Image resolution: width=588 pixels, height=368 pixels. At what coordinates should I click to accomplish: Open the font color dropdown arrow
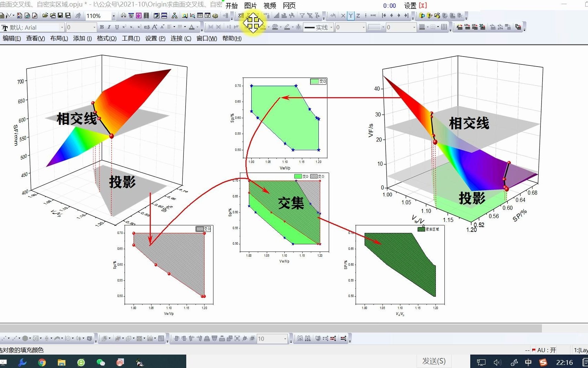pyautogui.click(x=197, y=27)
